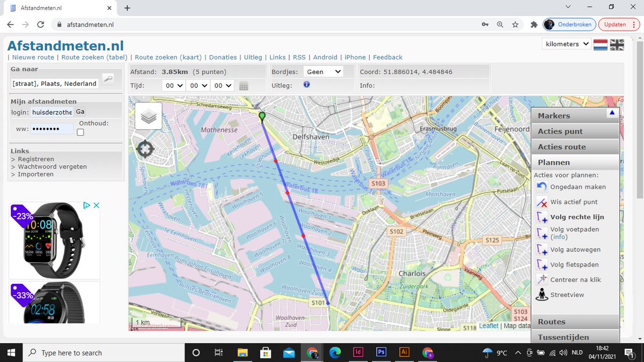Select Volg autowegen tool
644x362 pixels.
click(541, 249)
